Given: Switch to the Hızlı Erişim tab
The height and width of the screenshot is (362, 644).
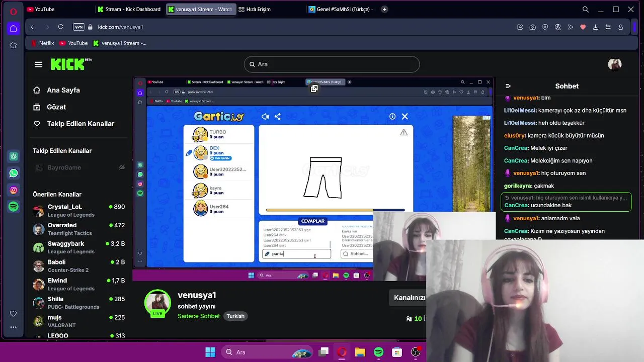Looking at the screenshot, I should (x=271, y=9).
